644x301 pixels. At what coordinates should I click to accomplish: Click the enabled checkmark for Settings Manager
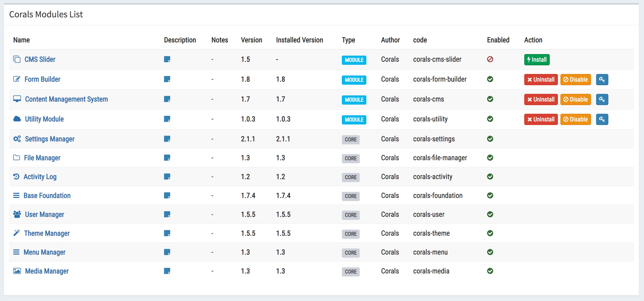(490, 139)
